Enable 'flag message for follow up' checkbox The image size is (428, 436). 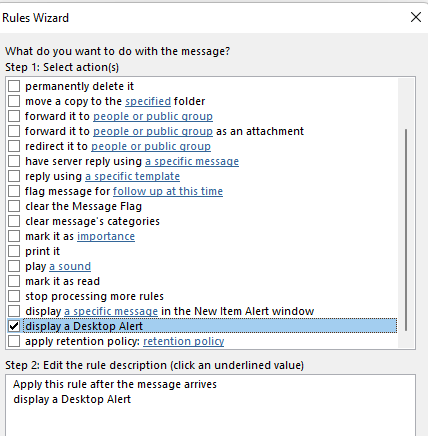coord(14,191)
